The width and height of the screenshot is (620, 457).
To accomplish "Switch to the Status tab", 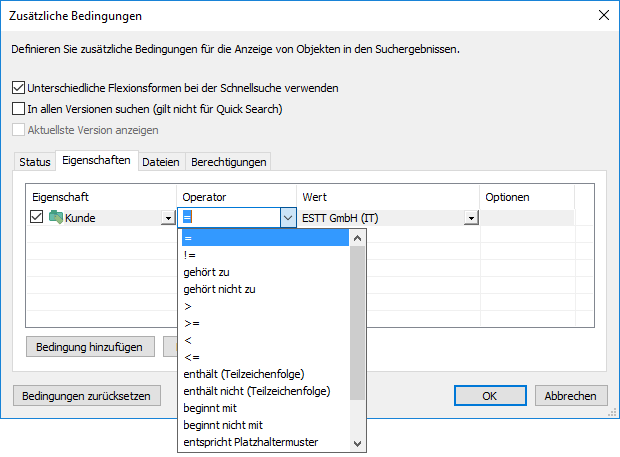I will (35, 162).
